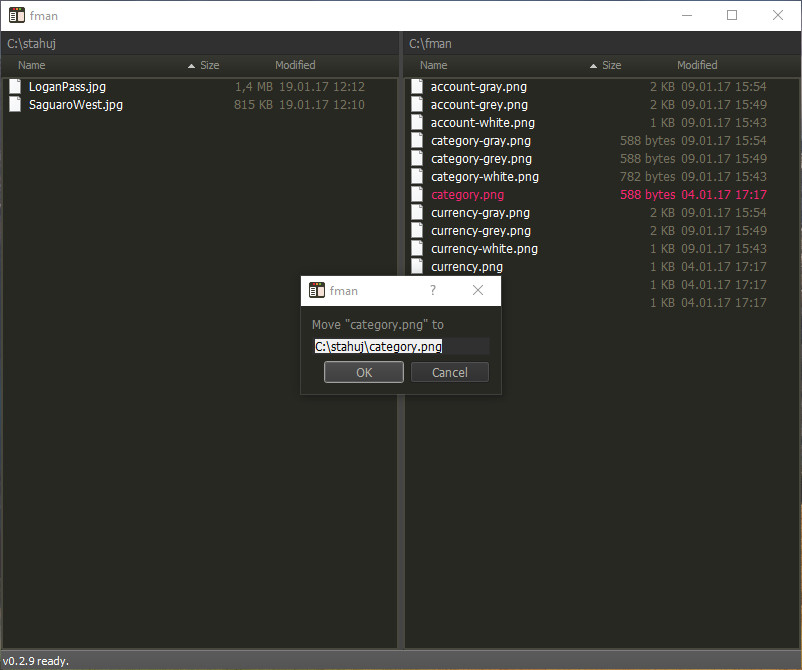802x670 pixels.
Task: Select currency-white.png file name
Action: coord(484,249)
